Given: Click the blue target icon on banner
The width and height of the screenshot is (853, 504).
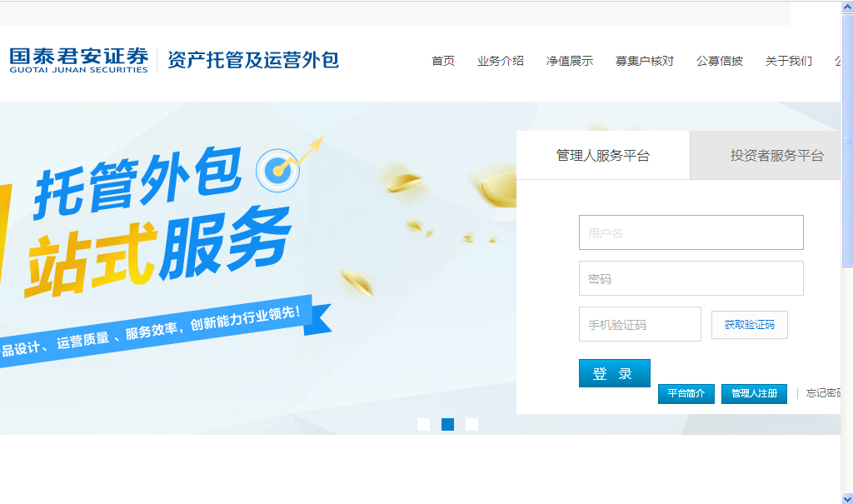Looking at the screenshot, I should tap(277, 170).
